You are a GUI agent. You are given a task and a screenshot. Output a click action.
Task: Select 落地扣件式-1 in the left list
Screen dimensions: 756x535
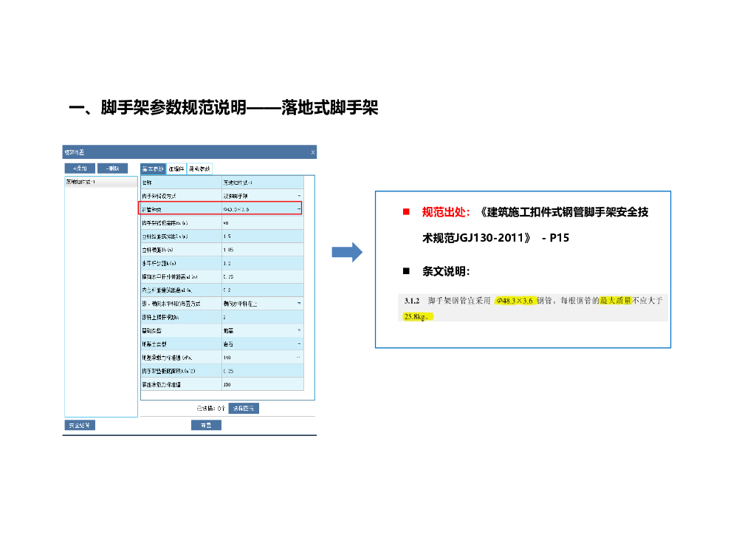point(100,182)
